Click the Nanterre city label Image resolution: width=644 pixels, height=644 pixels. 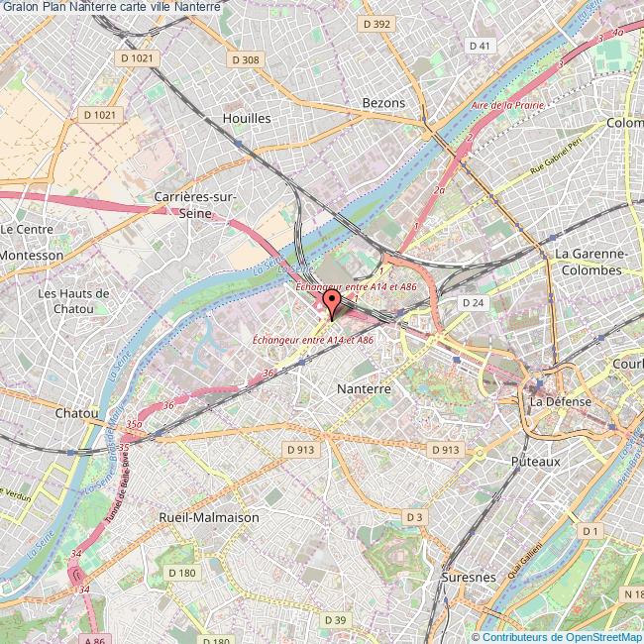pyautogui.click(x=364, y=388)
